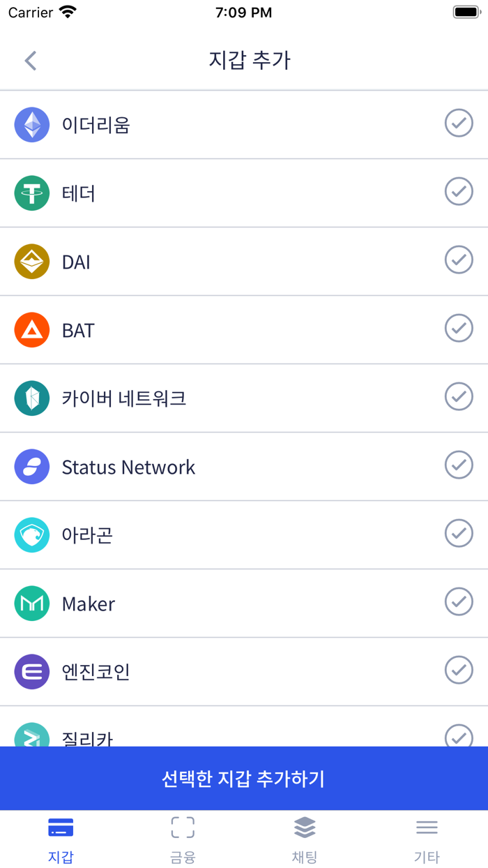Viewport: 488px width, 868px height.
Task: Tap the 테더 list row label
Action: 79,193
